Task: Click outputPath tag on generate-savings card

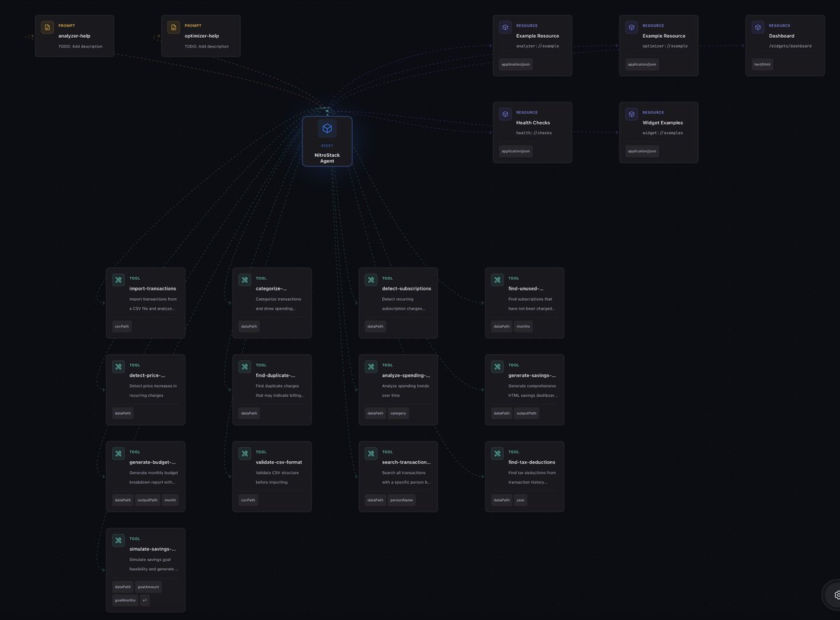Action: click(x=526, y=413)
